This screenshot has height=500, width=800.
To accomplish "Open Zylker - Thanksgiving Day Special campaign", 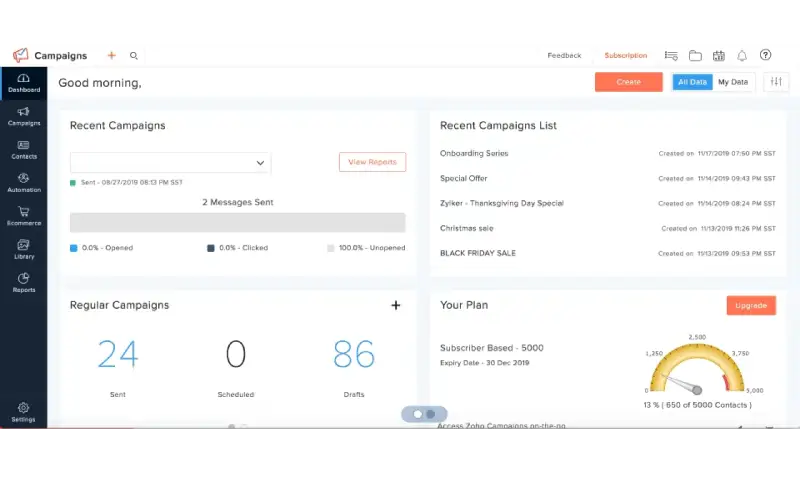I will [x=502, y=203].
